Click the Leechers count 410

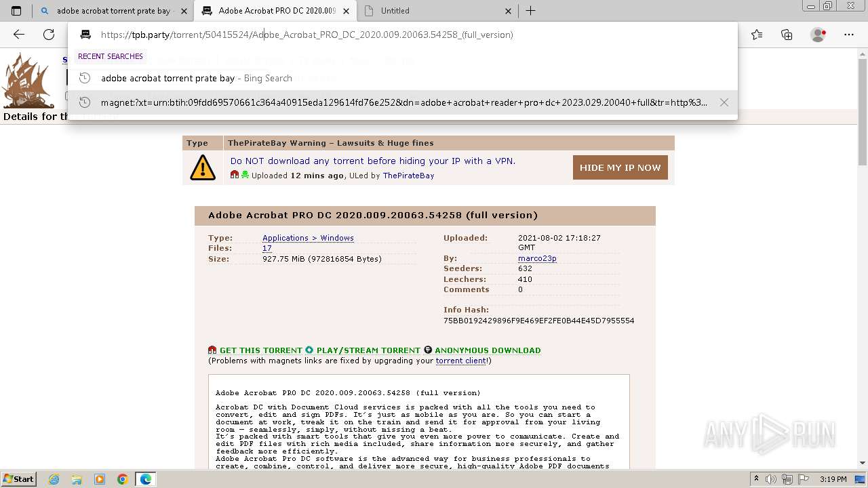coord(525,279)
